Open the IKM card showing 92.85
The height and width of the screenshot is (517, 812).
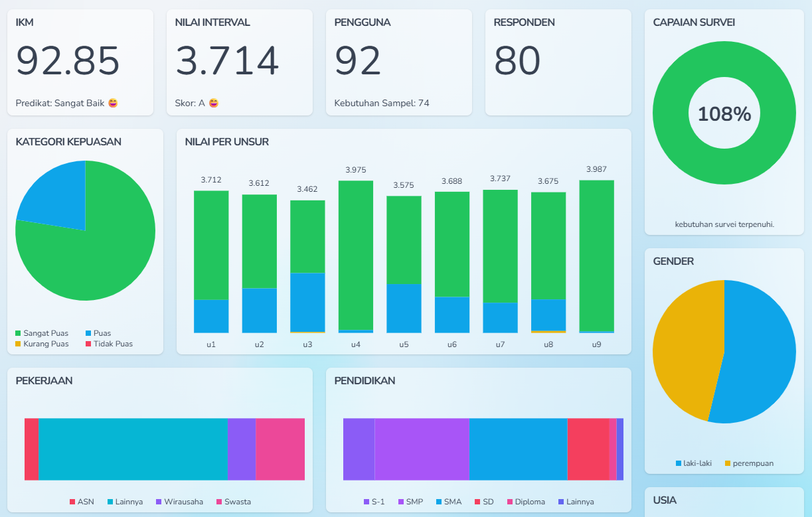(x=80, y=62)
